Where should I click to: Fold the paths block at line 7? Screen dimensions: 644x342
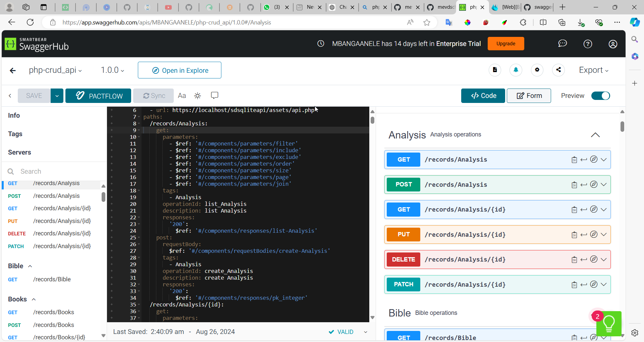[x=139, y=117]
